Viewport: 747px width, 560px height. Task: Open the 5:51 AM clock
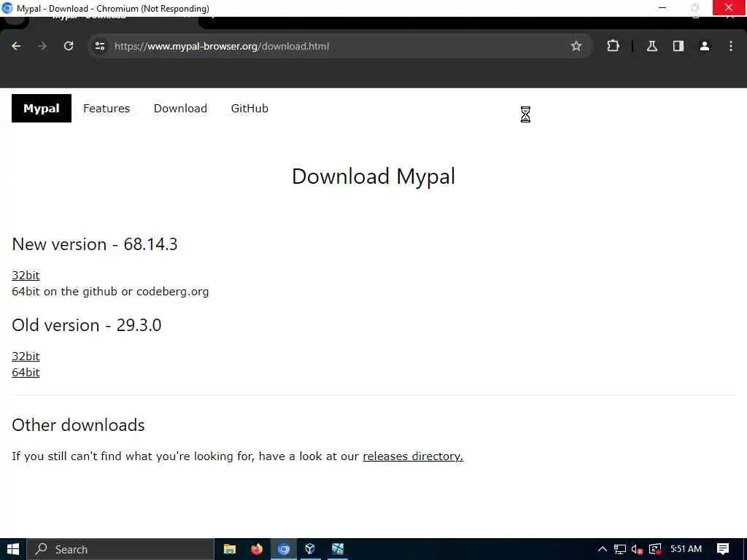[x=686, y=549]
